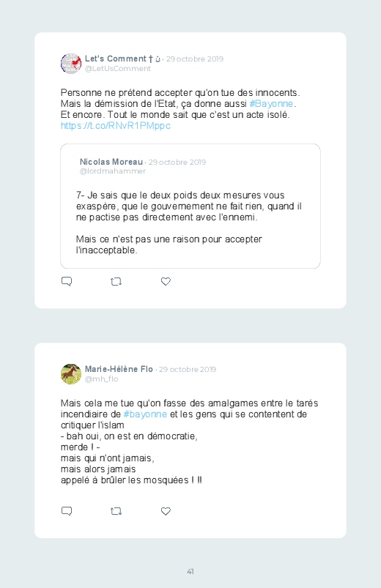The height and width of the screenshot is (588, 381).
Task: Click page number 41
Action: coord(190,571)
